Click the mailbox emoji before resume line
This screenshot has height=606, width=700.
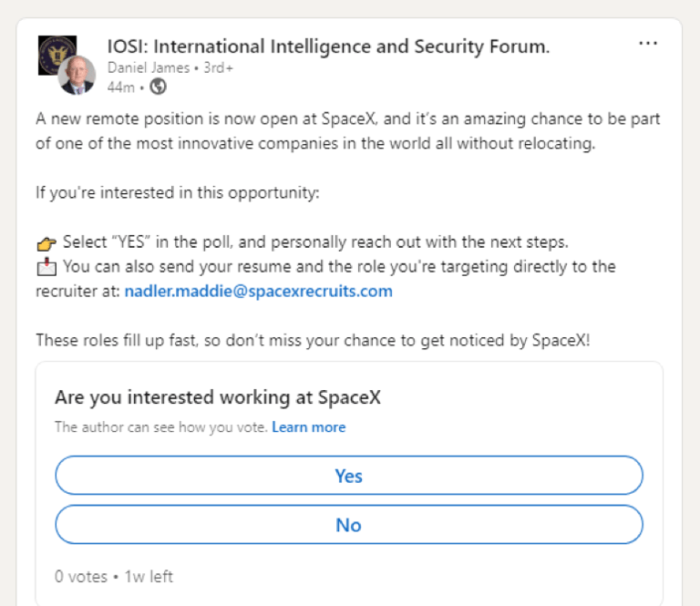(46, 267)
